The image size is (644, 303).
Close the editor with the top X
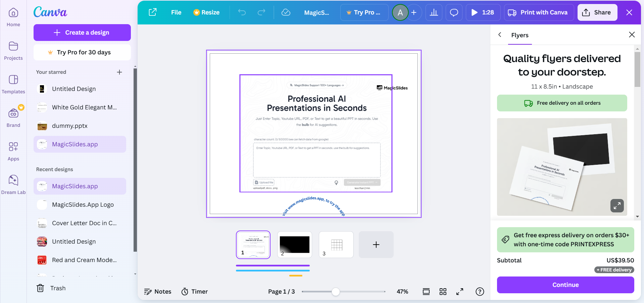pos(629,12)
